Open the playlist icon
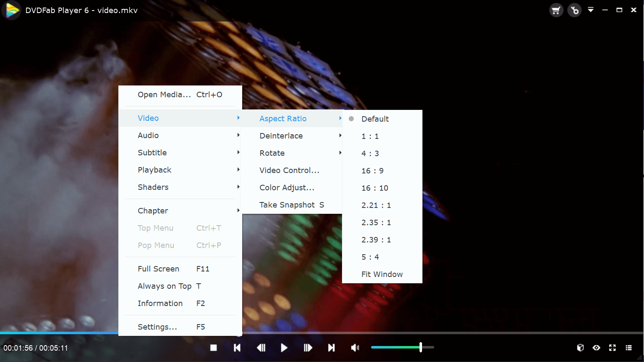 point(628,348)
